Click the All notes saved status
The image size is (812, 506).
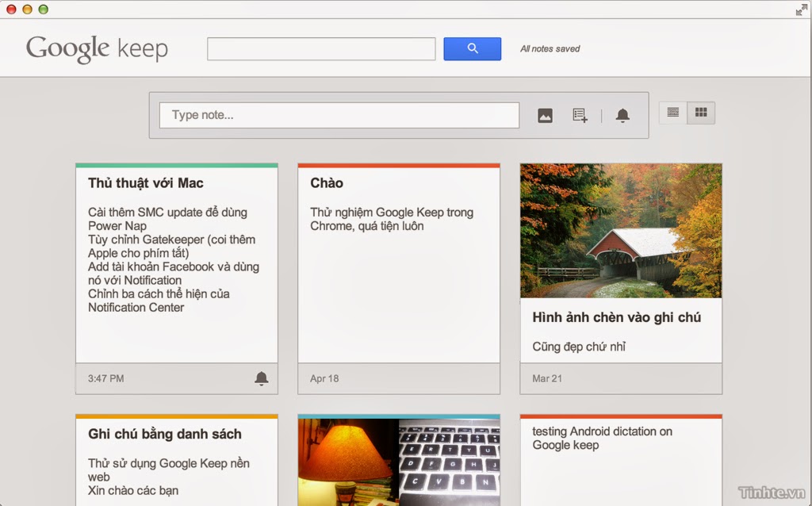(x=550, y=48)
